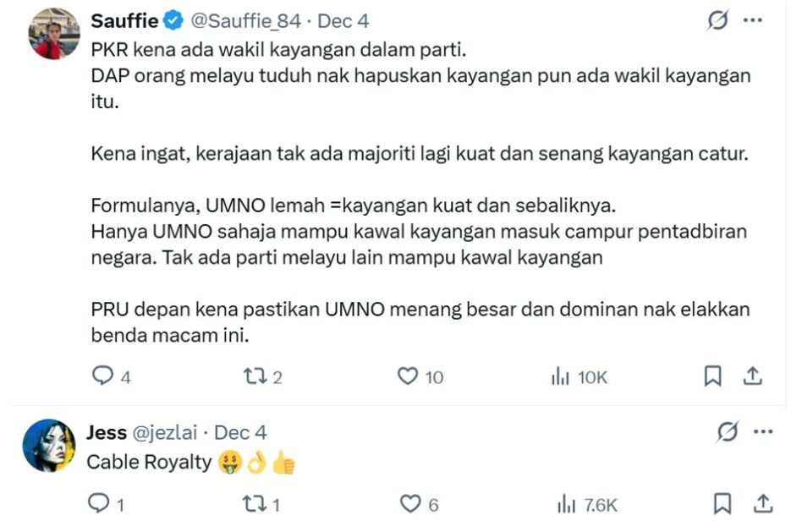The width and height of the screenshot is (802, 532).
Task: Share Jess's reply
Action: 762,504
